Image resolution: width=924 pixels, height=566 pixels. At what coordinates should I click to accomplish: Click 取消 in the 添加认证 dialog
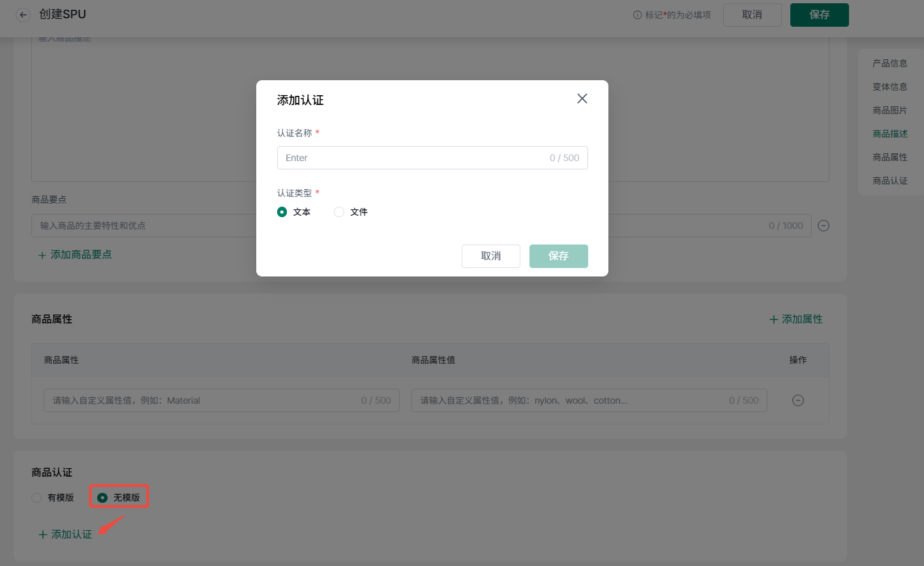tap(491, 256)
